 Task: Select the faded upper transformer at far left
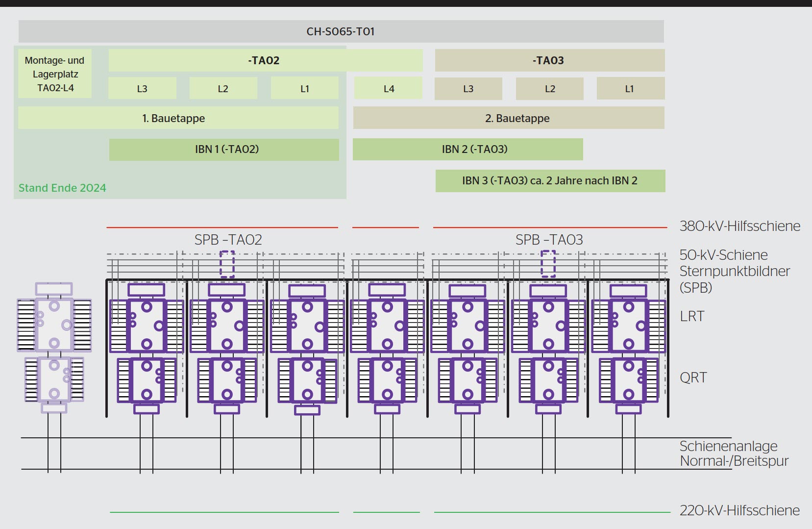(54, 325)
